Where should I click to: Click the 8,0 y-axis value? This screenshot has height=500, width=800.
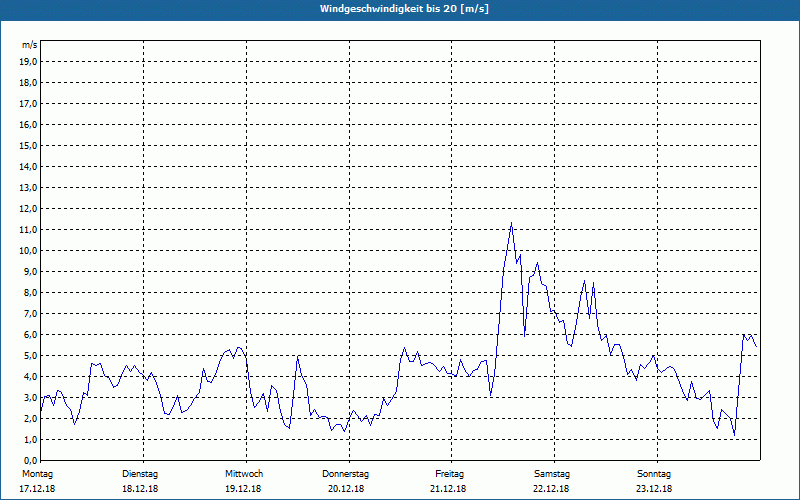coord(30,292)
